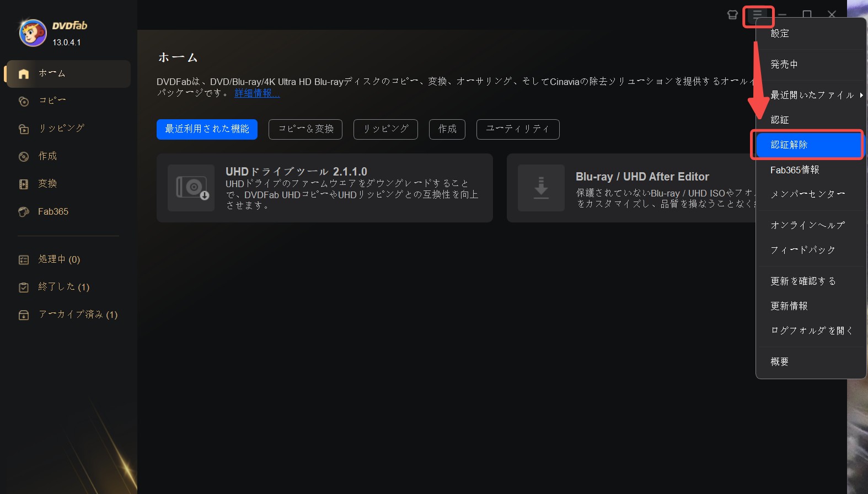Show 処理中 (0) task list
The image size is (868, 494).
tap(68, 260)
